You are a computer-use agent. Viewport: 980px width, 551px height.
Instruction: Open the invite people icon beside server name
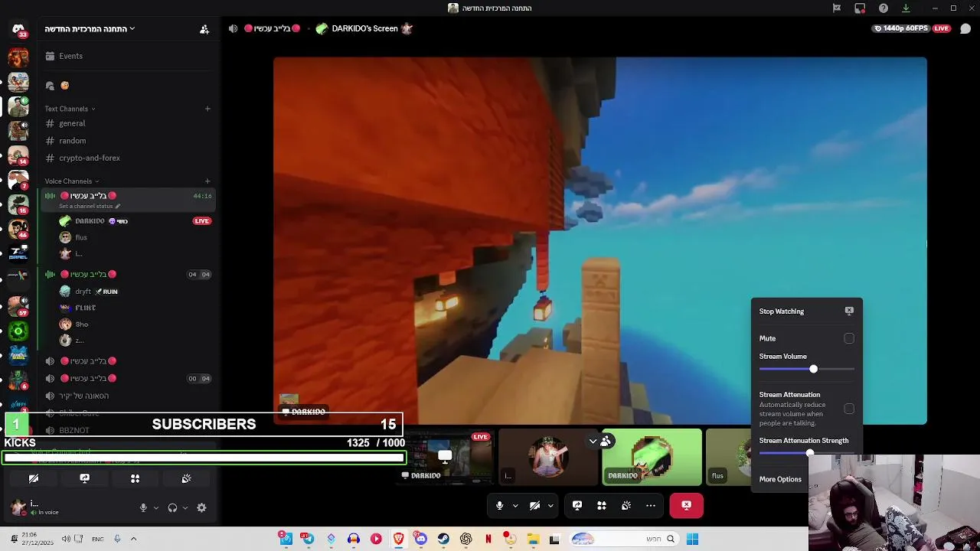[x=204, y=29]
